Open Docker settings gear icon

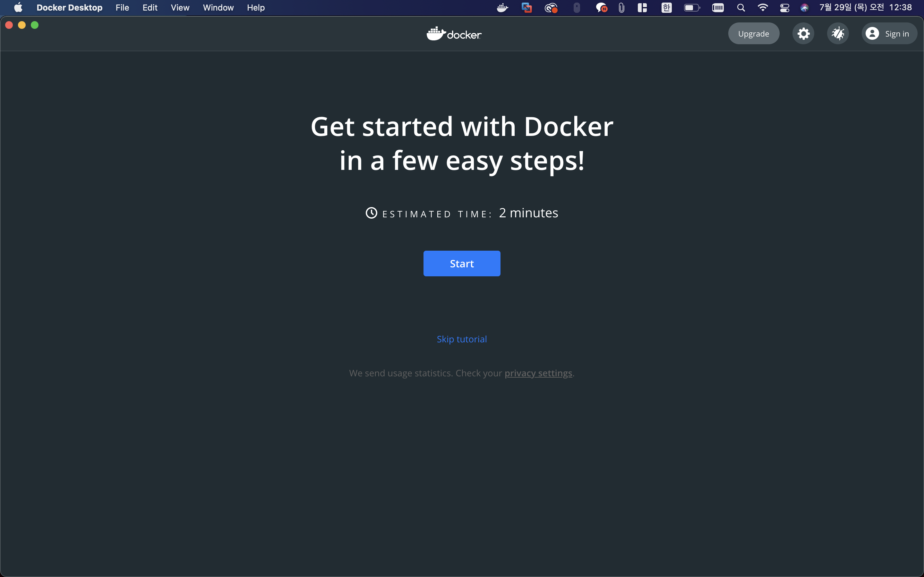tap(803, 34)
